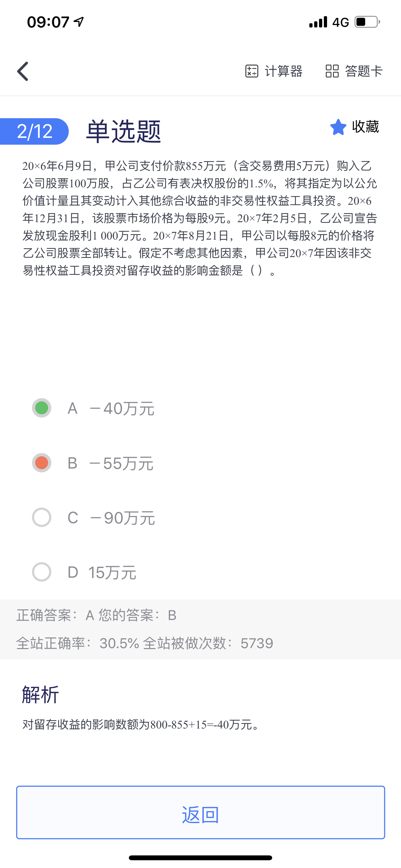Tap the battery indicator icon
The image size is (401, 868).
(367, 22)
